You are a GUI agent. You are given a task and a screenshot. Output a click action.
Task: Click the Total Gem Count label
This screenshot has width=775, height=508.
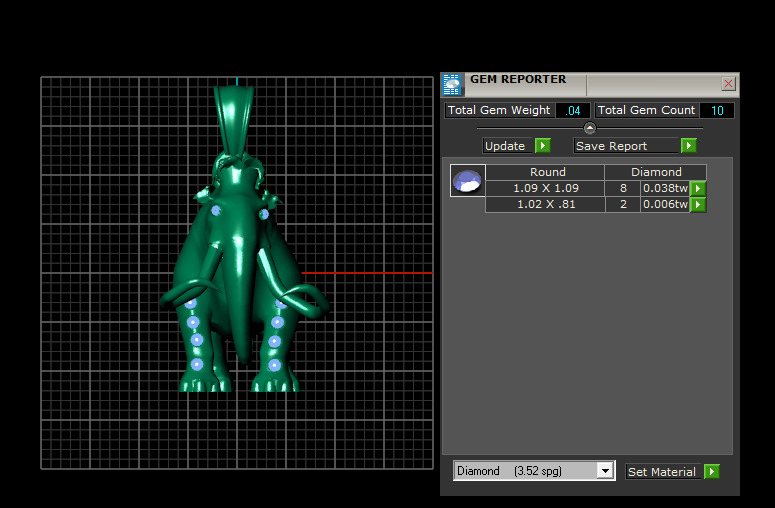[646, 110]
